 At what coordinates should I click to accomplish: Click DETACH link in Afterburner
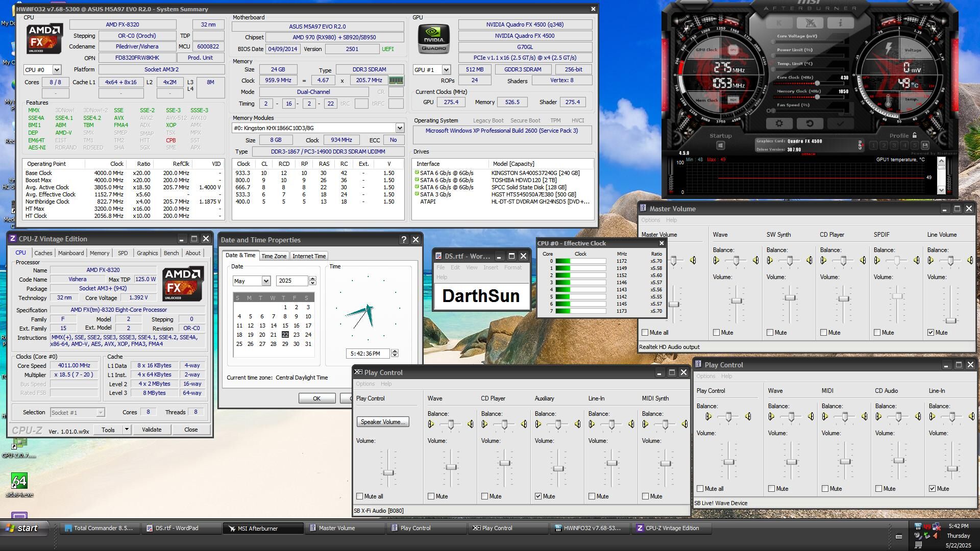(x=808, y=154)
